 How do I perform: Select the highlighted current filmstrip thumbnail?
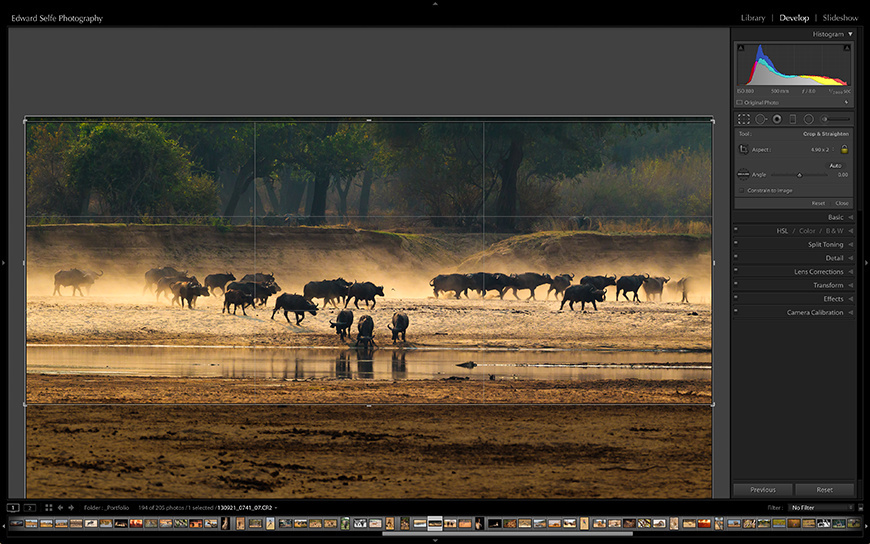(435, 523)
